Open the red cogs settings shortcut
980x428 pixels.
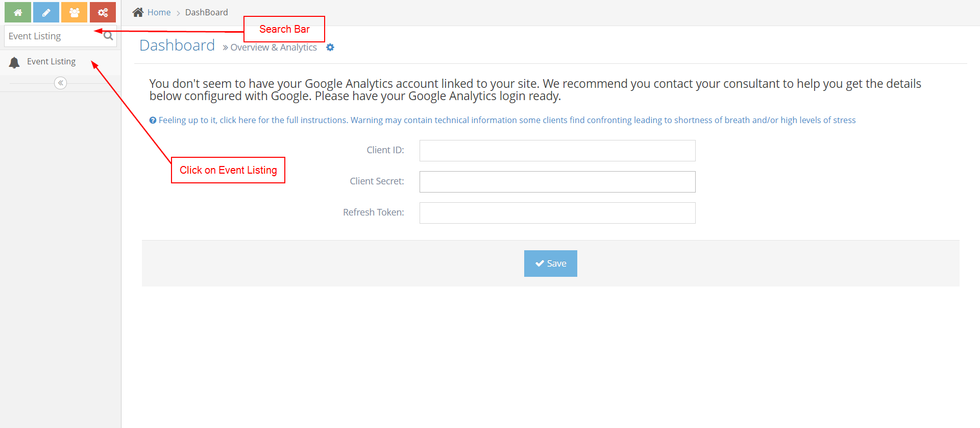[103, 12]
